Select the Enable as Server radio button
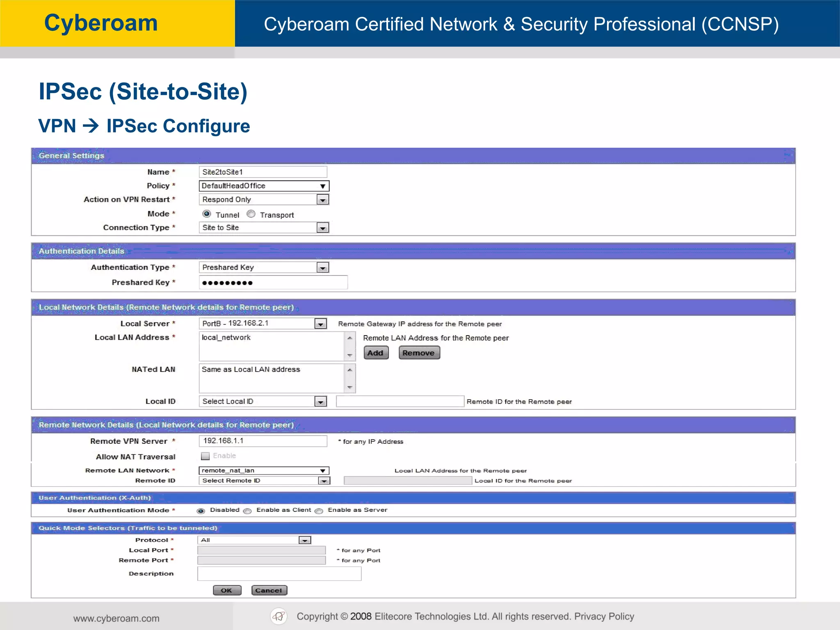Screen dimensions: 840x630 tap(319, 511)
